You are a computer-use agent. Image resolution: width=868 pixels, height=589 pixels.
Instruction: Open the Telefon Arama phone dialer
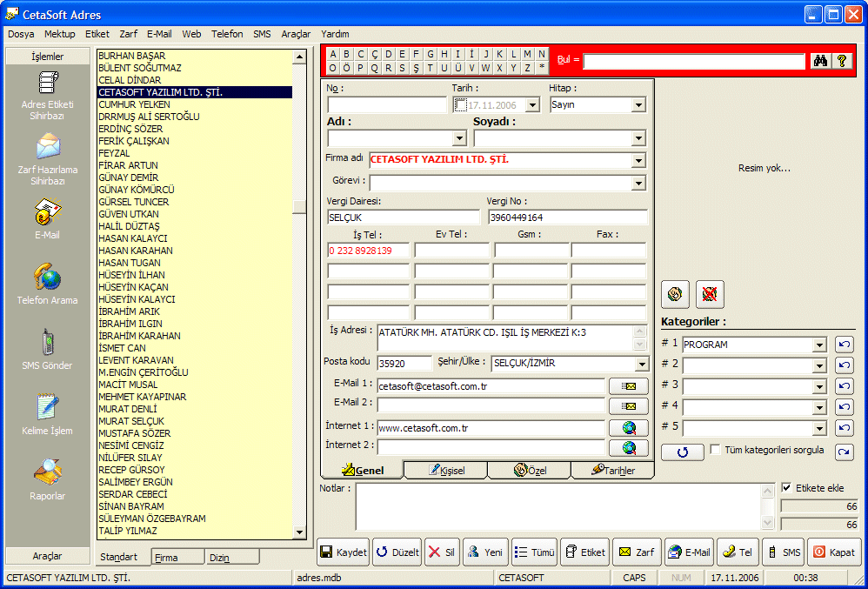pyautogui.click(x=48, y=284)
